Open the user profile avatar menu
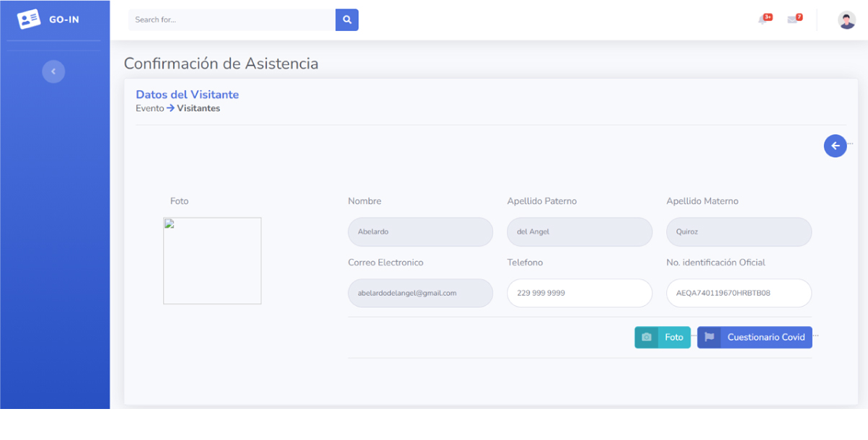 [847, 19]
